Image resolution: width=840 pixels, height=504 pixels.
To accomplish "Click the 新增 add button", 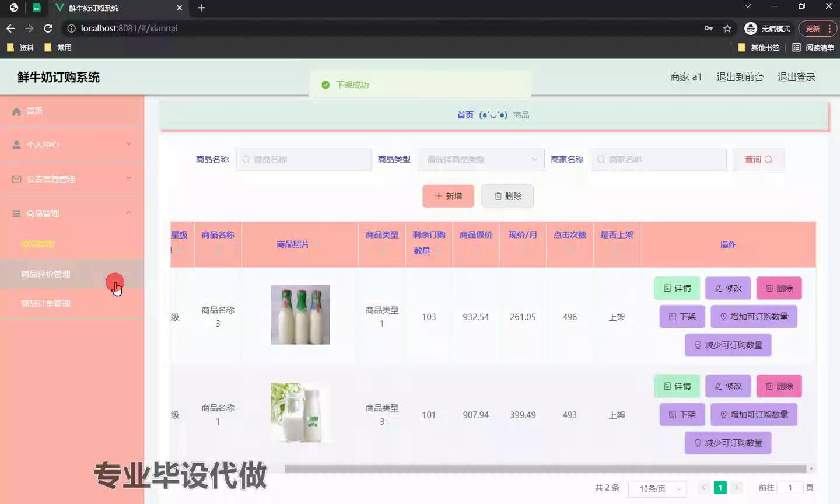I will pos(448,197).
